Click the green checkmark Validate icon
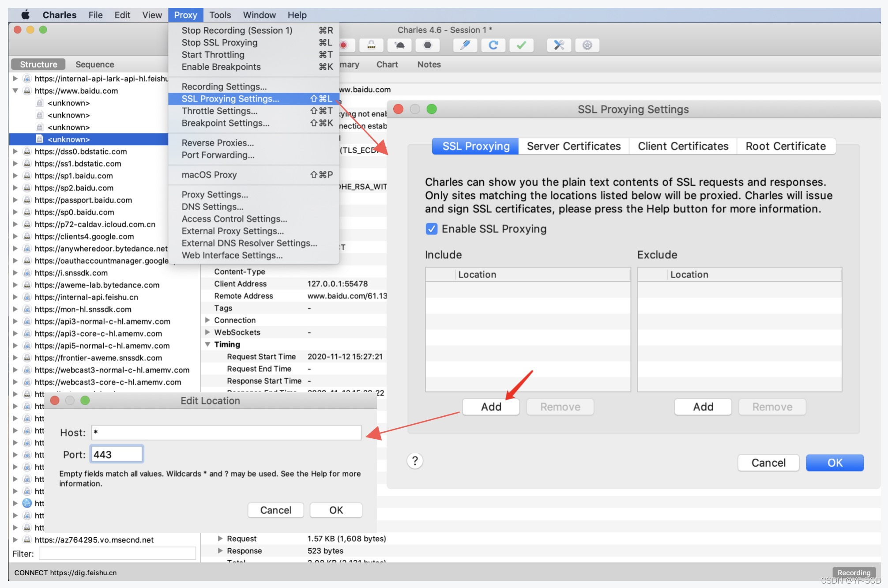 pyautogui.click(x=522, y=45)
